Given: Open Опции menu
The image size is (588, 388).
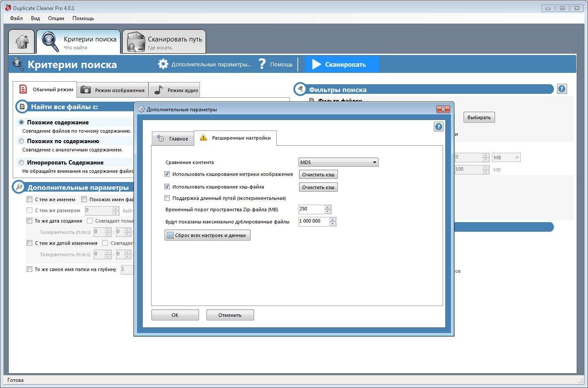Looking at the screenshot, I should click(x=56, y=18).
